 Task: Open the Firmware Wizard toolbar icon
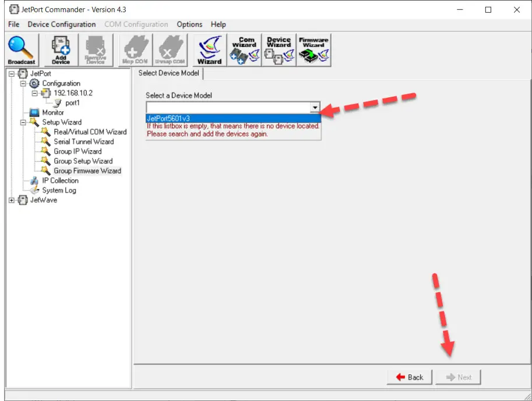[313, 50]
